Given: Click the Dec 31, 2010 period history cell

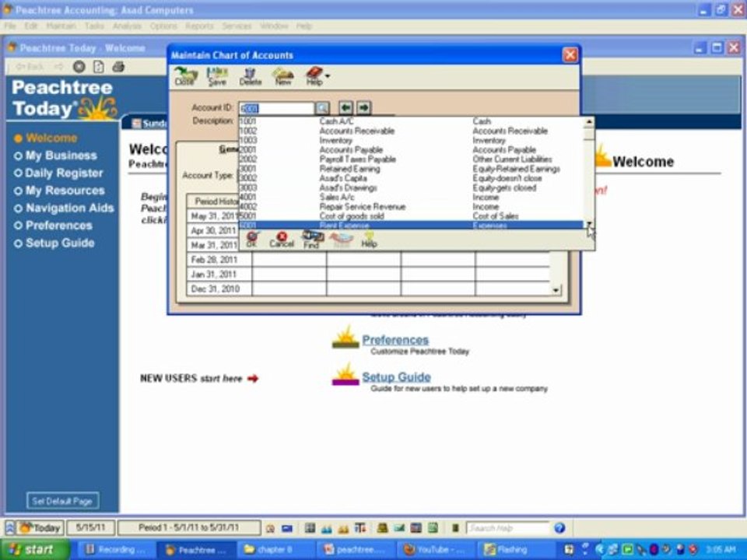Looking at the screenshot, I should point(219,289).
